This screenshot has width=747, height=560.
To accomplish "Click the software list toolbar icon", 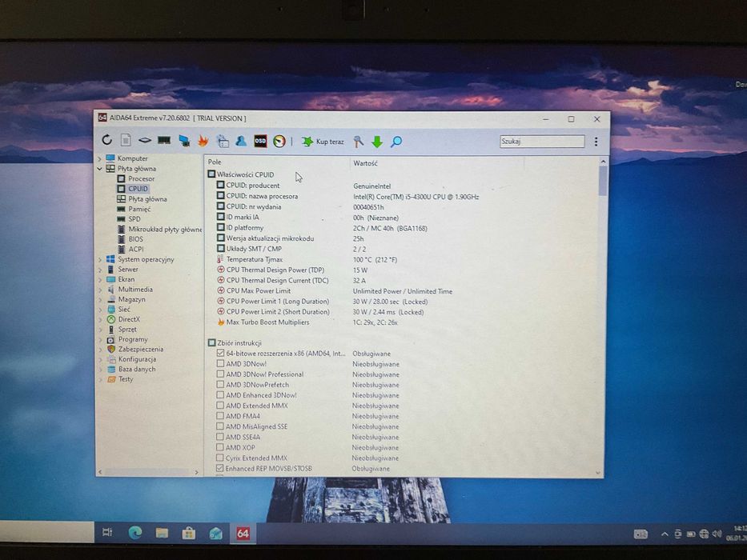I will [x=223, y=141].
